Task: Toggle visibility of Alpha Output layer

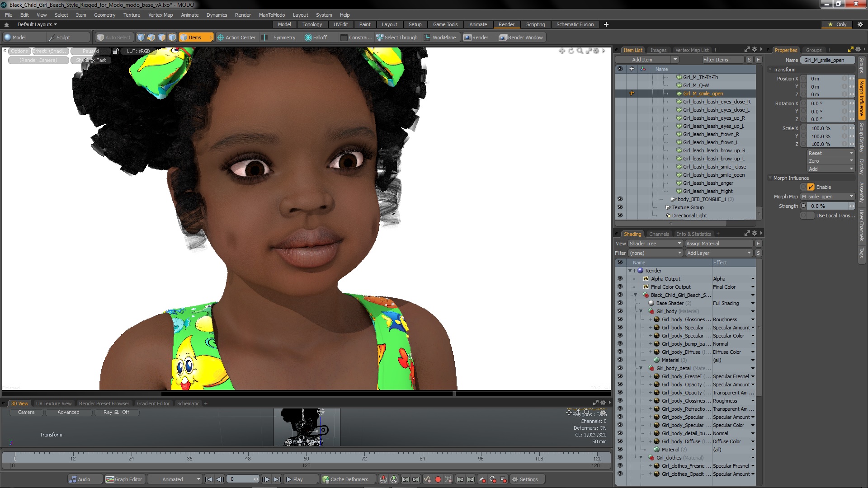Action: [620, 279]
